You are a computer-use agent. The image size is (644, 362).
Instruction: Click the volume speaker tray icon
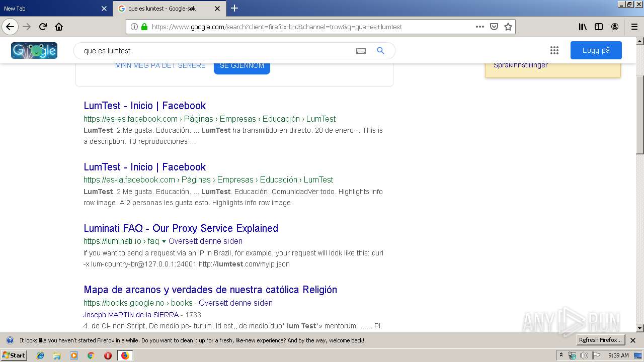(584, 355)
